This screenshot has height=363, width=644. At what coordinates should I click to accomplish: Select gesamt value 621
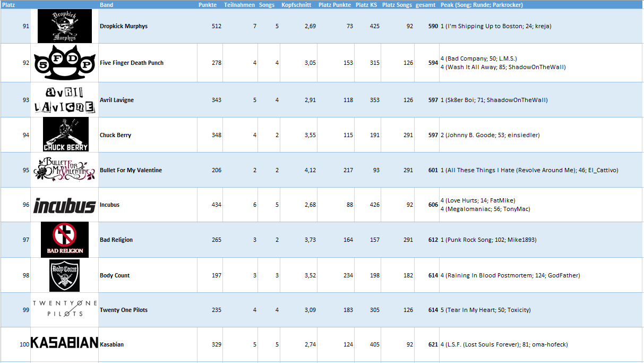433,344
